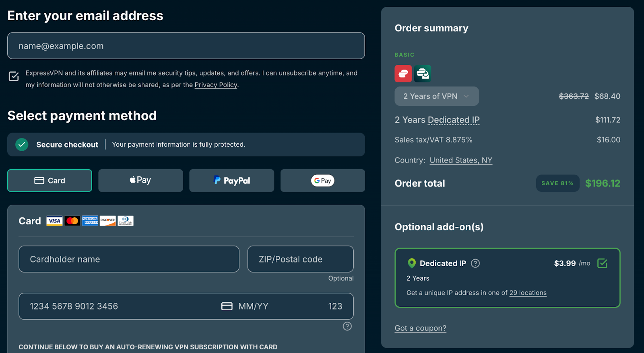The image size is (644, 353).
Task: Click the credit card icon in number field
Action: [x=227, y=306]
